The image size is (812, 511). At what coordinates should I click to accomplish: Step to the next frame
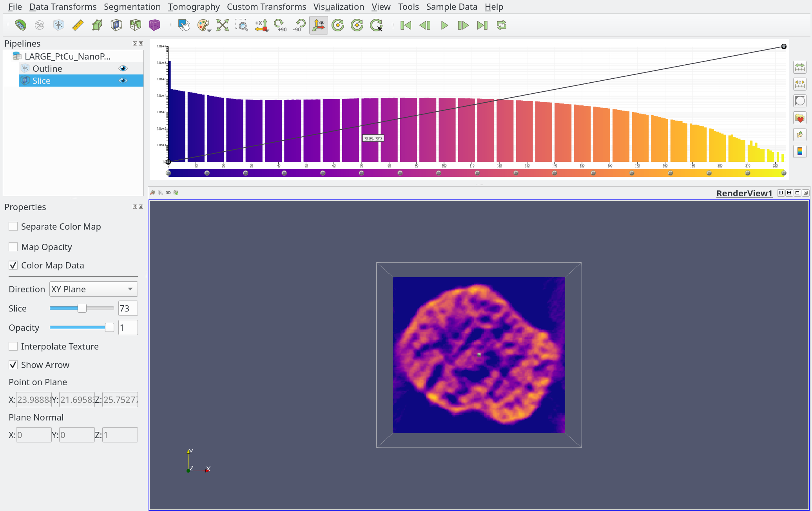point(463,25)
